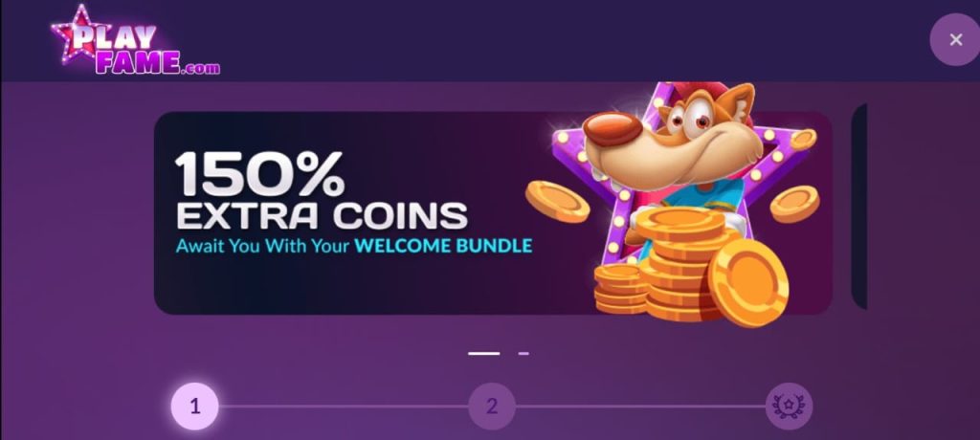Close the welcome popup with X

[x=955, y=40]
